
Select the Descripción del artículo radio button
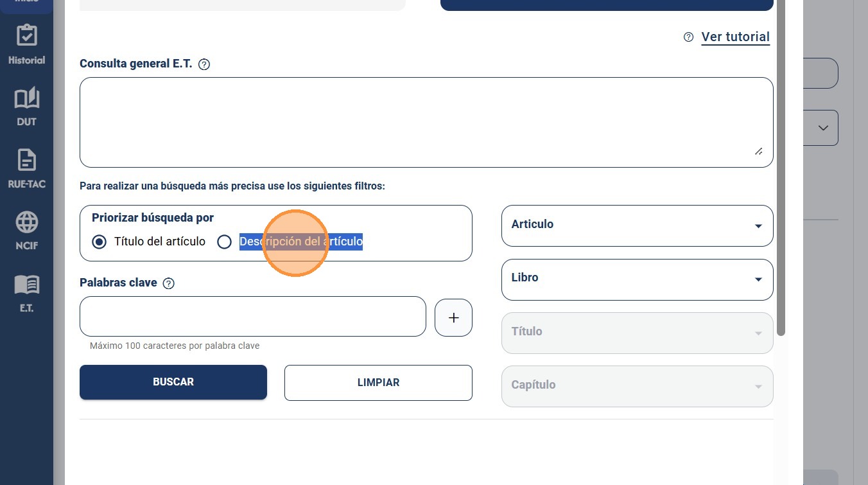[x=224, y=242]
